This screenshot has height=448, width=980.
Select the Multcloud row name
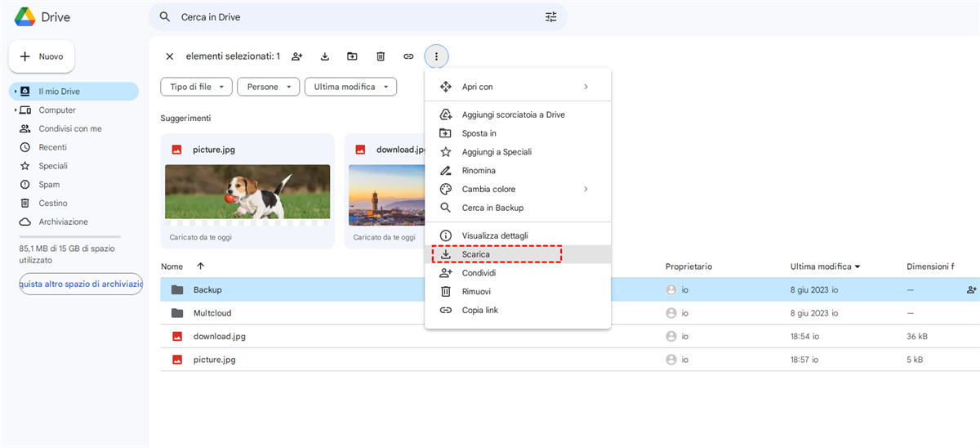click(x=214, y=313)
